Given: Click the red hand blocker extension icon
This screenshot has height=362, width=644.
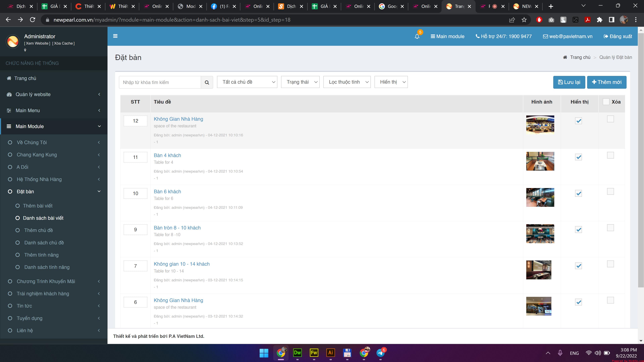Looking at the screenshot, I should [539, 20].
